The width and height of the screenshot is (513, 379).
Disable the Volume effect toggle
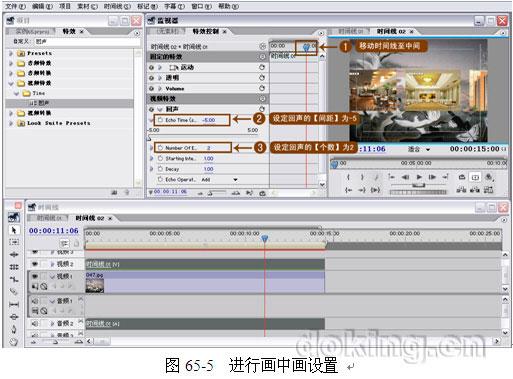[x=152, y=88]
